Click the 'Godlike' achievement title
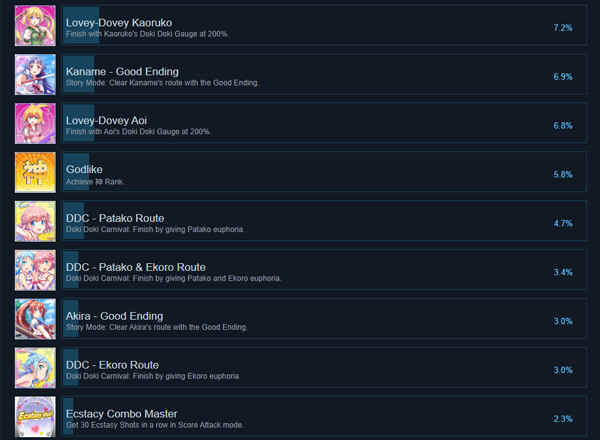The image size is (600, 440). 84,169
